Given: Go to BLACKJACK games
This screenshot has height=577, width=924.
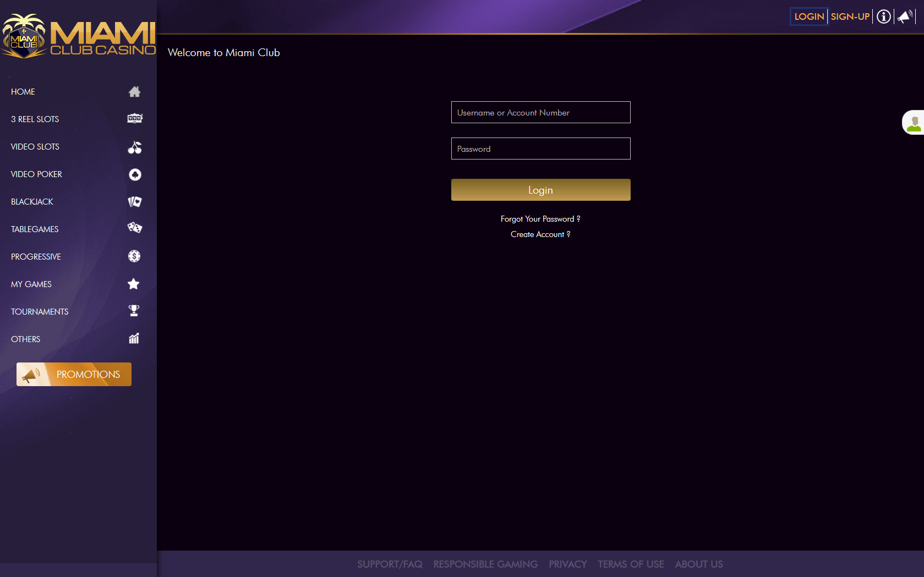Looking at the screenshot, I should (x=32, y=202).
